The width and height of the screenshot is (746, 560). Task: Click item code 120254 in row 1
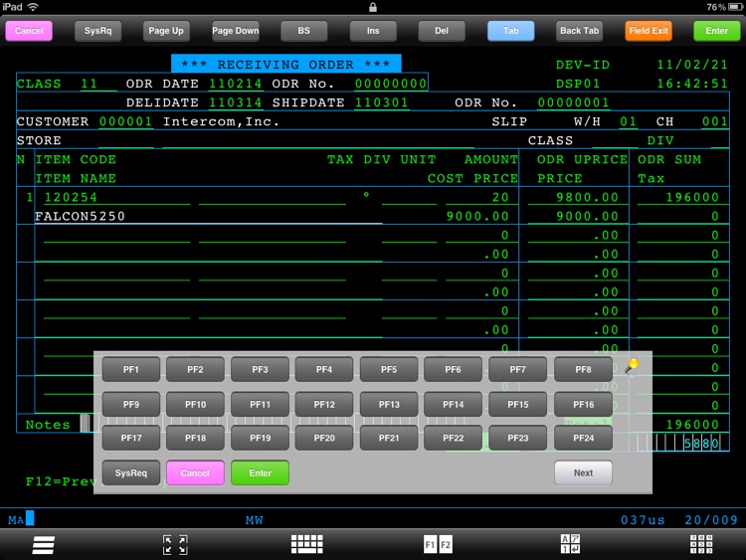click(71, 198)
